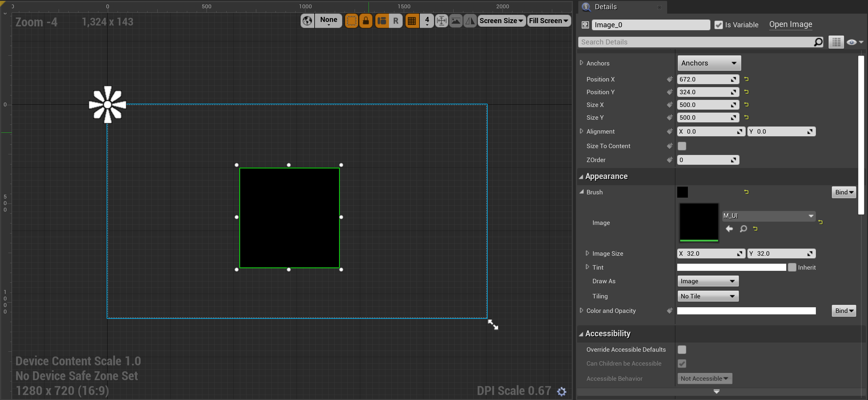Click the localization preview globe icon
Image resolution: width=868 pixels, height=400 pixels.
(307, 21)
